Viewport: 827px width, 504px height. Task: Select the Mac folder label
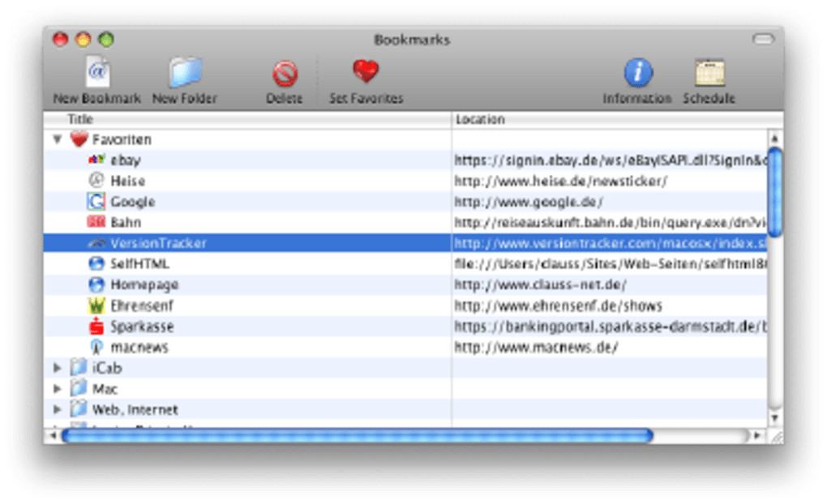(x=105, y=389)
